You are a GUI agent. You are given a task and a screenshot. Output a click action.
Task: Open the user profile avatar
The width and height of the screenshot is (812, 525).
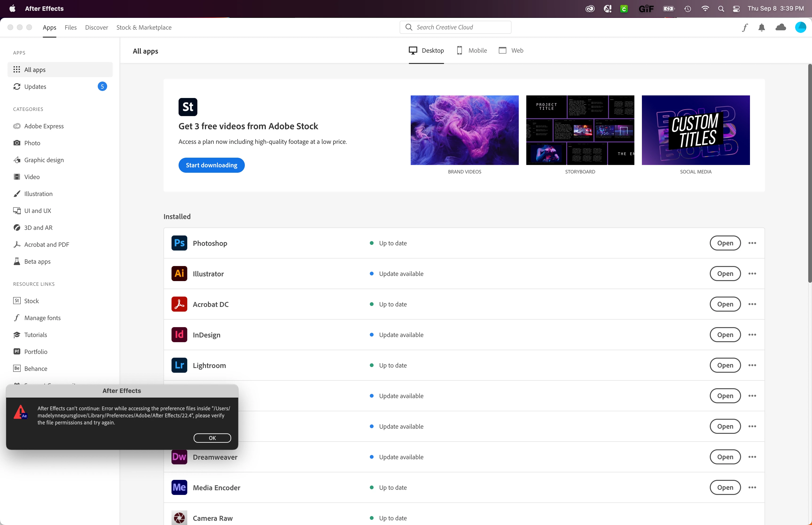coord(800,27)
